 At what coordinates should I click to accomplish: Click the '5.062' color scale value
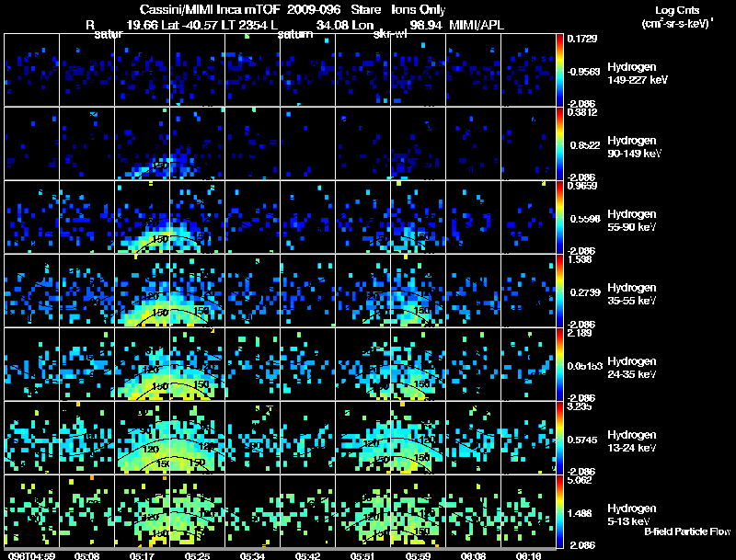tap(580, 480)
